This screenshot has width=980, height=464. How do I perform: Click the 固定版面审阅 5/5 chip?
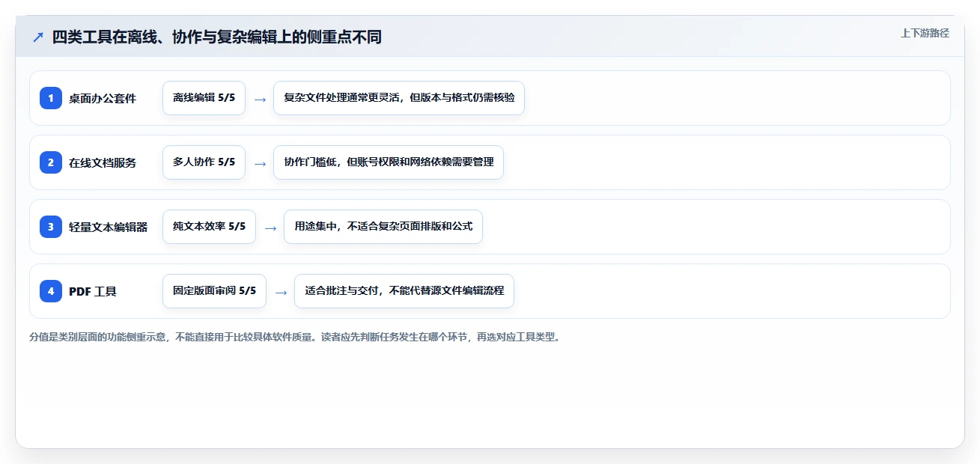214,291
